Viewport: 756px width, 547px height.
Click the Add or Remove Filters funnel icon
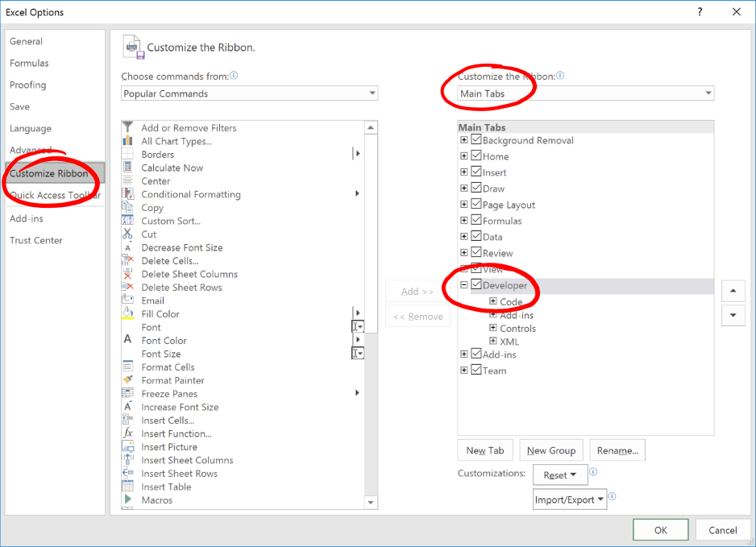coord(127,127)
